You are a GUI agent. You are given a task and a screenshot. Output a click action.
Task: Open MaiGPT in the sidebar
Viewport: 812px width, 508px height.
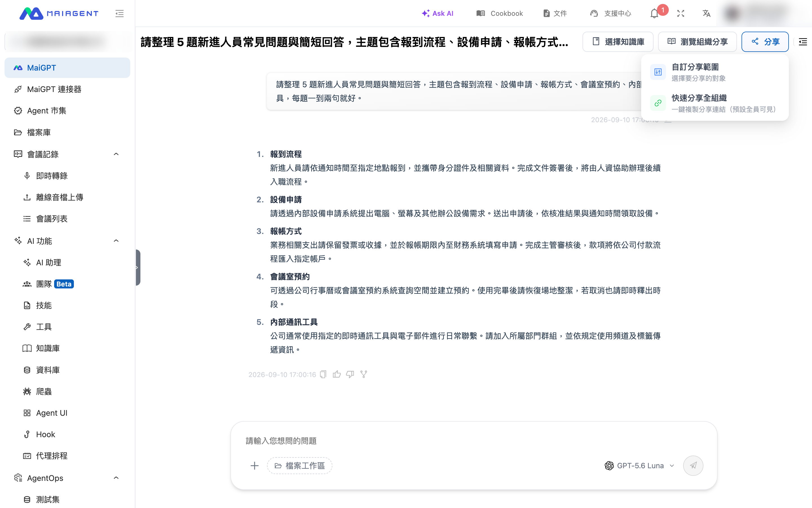tap(67, 68)
